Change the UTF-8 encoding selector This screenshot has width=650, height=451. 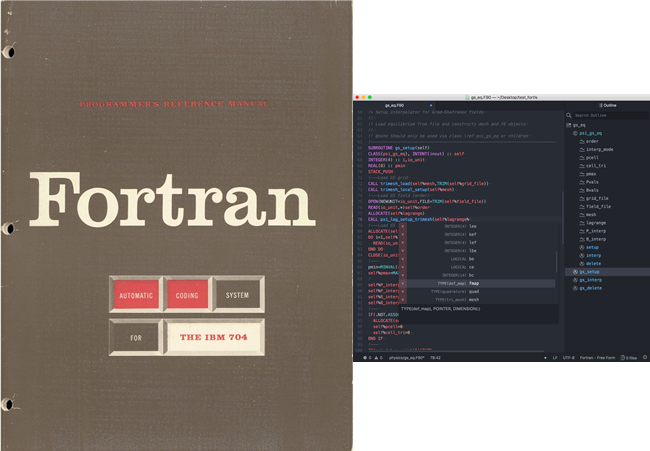coord(568,357)
